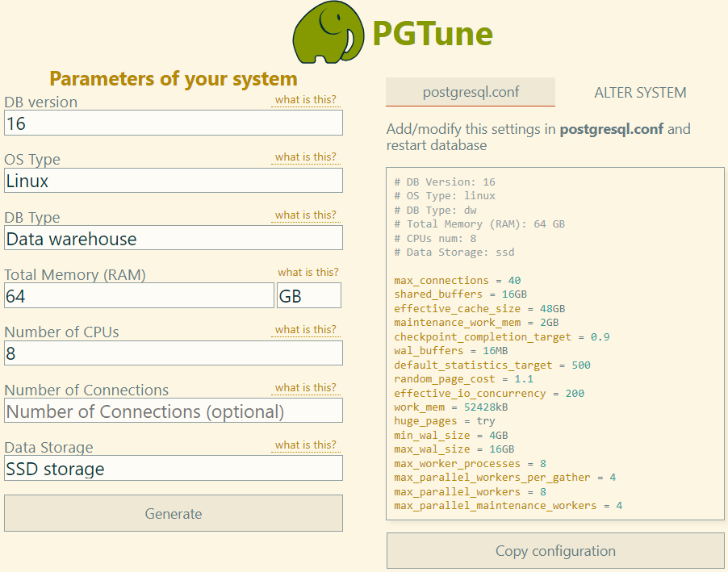This screenshot has width=728, height=572.
Task: Open the OS Type dropdown
Action: click(173, 180)
